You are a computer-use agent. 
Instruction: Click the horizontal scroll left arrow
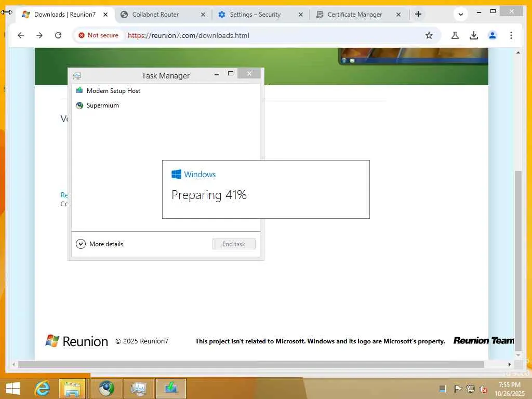point(14,364)
